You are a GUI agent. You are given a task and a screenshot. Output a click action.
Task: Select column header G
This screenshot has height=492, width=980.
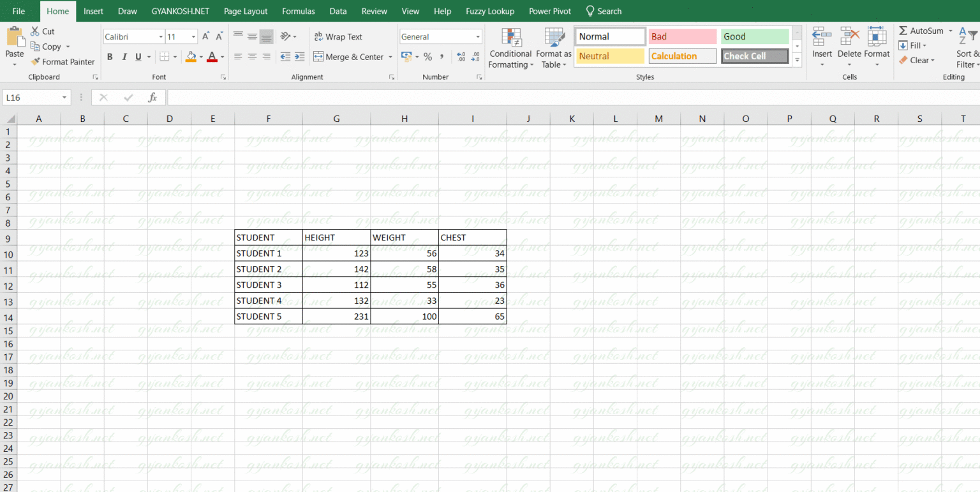pyautogui.click(x=336, y=119)
